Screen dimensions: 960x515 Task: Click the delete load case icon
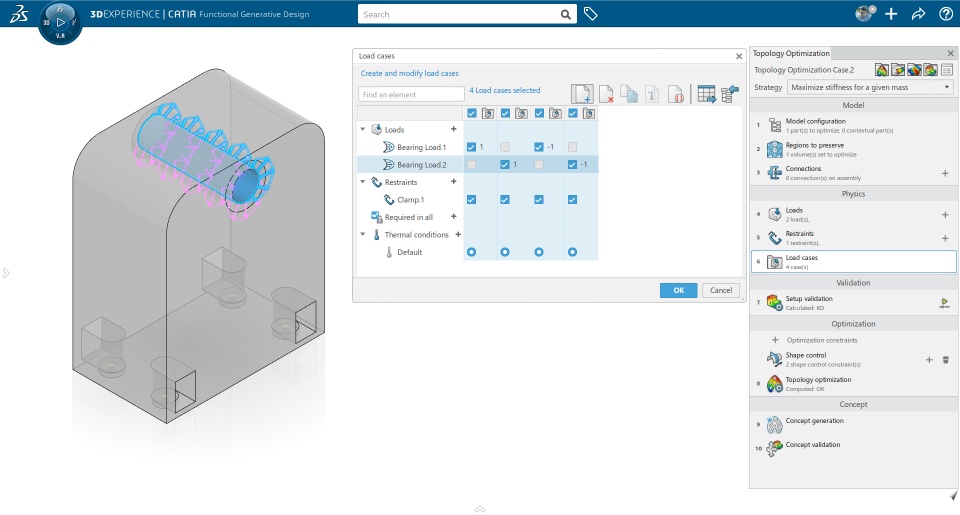point(606,94)
